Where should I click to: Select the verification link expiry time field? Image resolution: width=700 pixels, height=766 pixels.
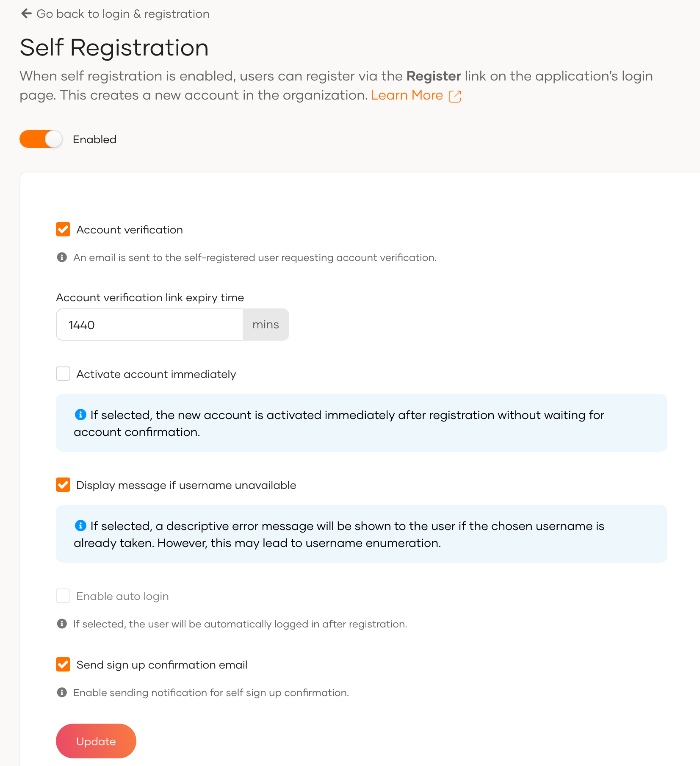[149, 325]
